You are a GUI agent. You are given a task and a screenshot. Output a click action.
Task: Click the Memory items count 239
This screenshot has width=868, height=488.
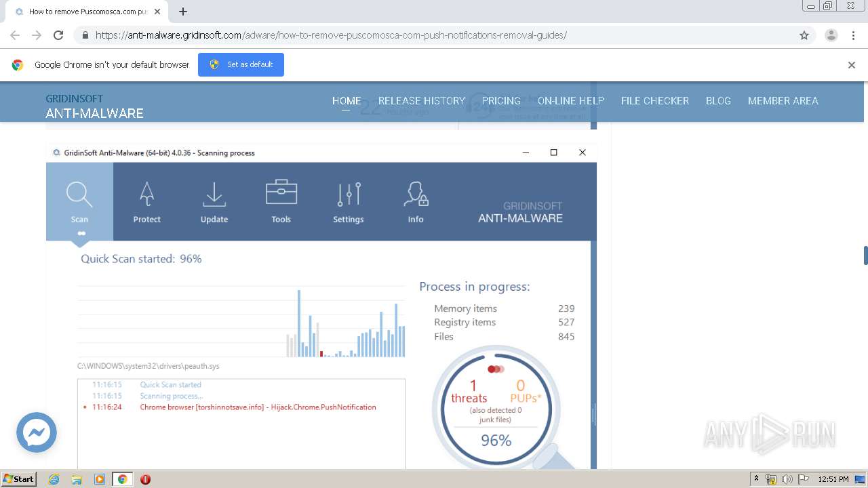566,308
